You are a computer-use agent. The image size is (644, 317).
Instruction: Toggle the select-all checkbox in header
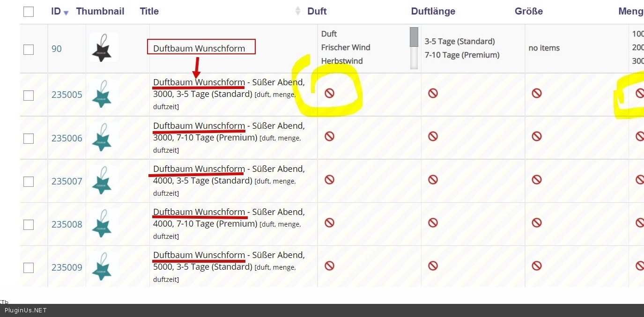(x=29, y=12)
